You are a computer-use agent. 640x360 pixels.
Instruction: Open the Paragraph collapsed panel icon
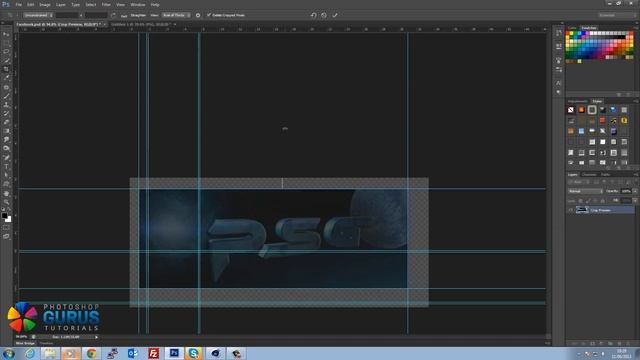click(559, 92)
